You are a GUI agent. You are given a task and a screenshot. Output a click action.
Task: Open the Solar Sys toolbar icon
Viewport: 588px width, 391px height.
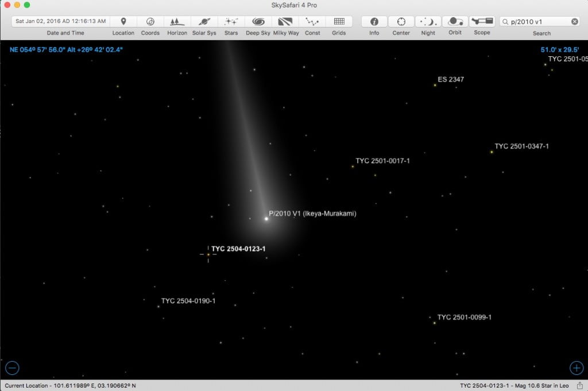[x=204, y=21]
